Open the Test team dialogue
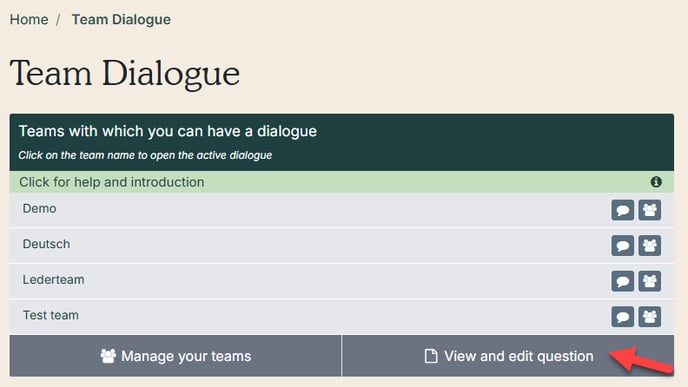The width and height of the screenshot is (688, 387). 51,315
